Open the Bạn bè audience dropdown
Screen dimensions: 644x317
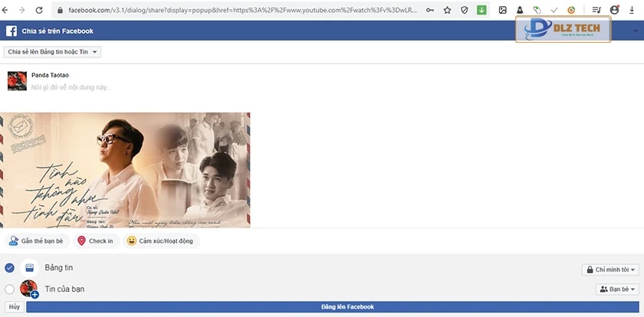click(x=616, y=289)
